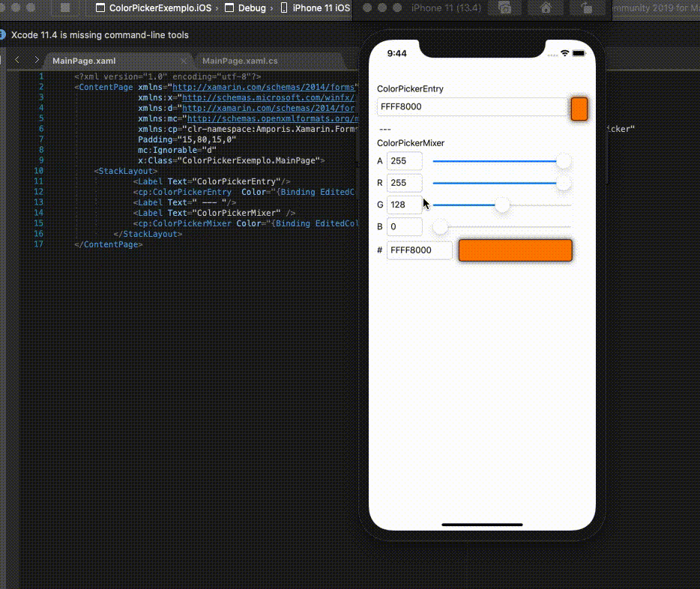Screen dimensions: 700x589
Task: Click the Xcode 11.4 missing command-line tools message
Action: point(100,34)
